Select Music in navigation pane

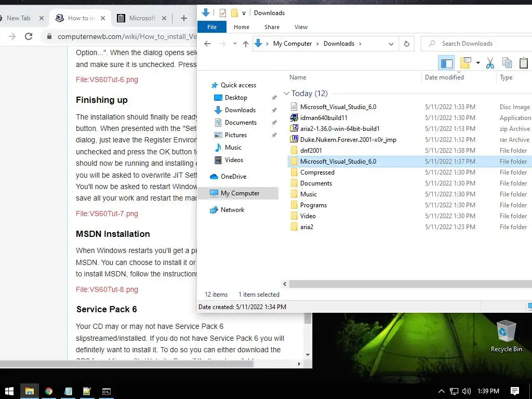point(233,148)
